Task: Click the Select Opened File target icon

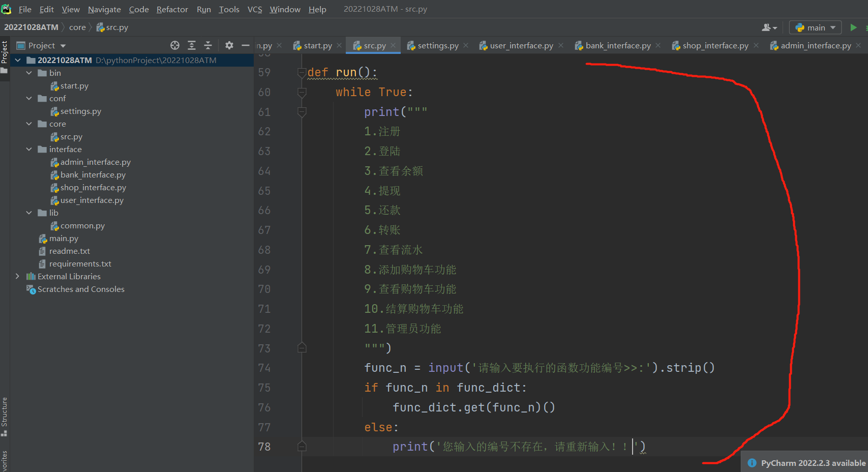Action: click(x=175, y=45)
